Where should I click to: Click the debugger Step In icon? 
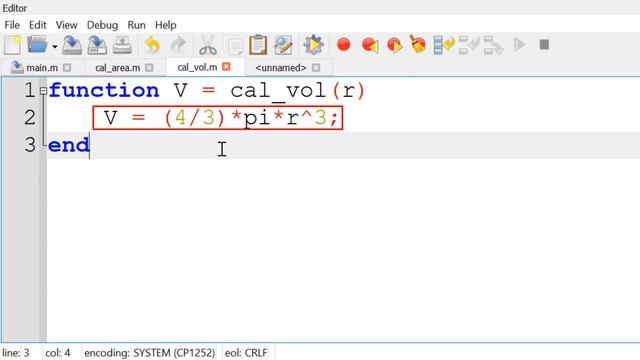[x=469, y=44]
